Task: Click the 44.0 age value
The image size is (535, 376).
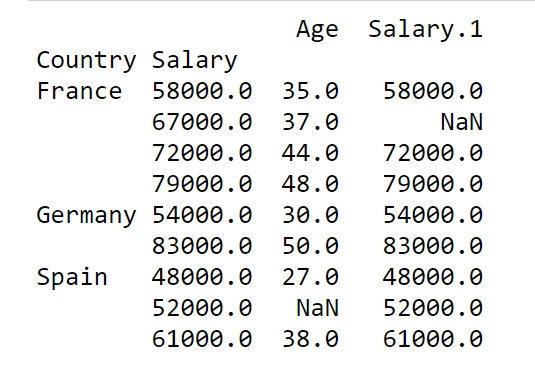Action: click(x=310, y=153)
